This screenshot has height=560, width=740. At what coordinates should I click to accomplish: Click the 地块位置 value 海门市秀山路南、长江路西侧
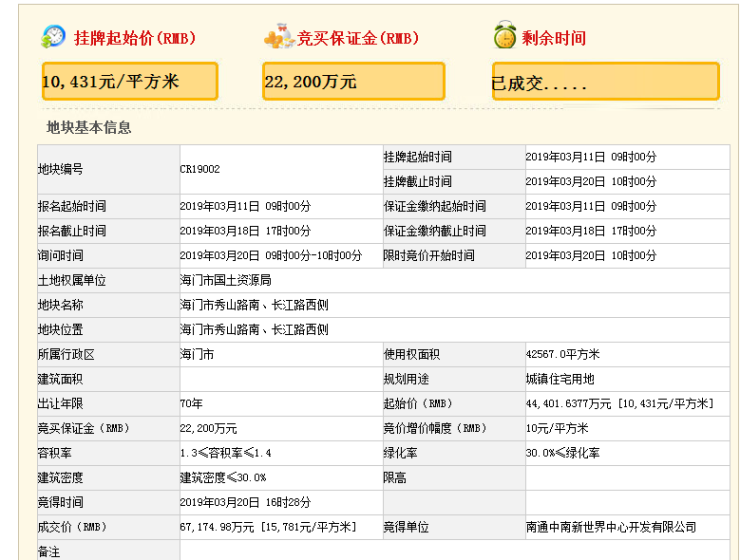(x=254, y=330)
